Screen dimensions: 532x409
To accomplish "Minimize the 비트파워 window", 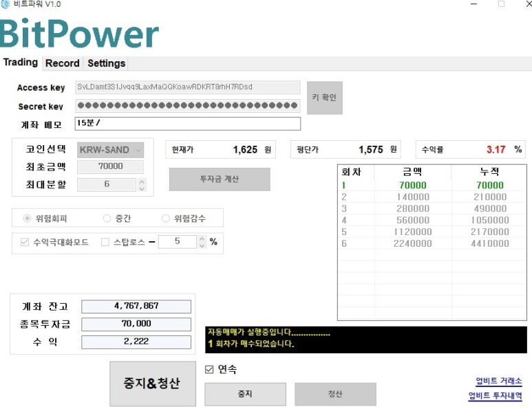I will point(474,4).
